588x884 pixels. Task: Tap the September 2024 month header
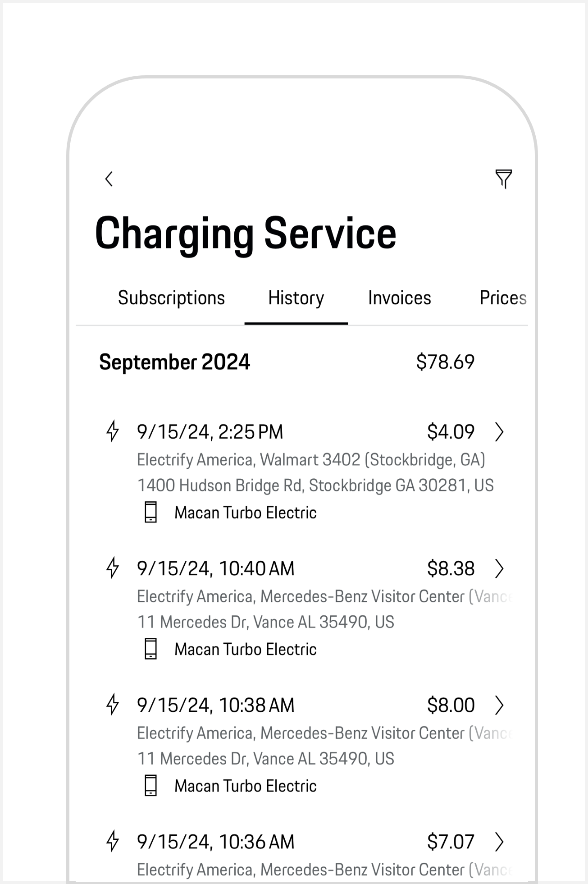174,362
